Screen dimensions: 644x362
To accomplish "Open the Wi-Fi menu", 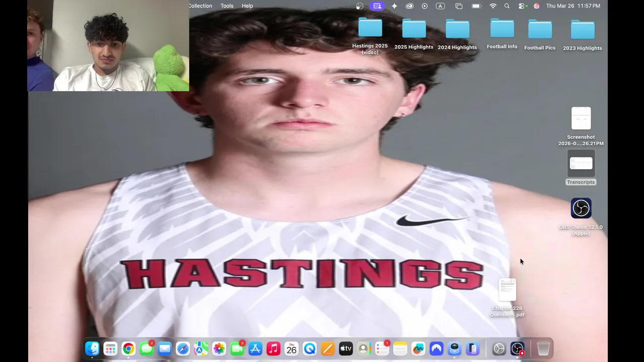I will (493, 6).
